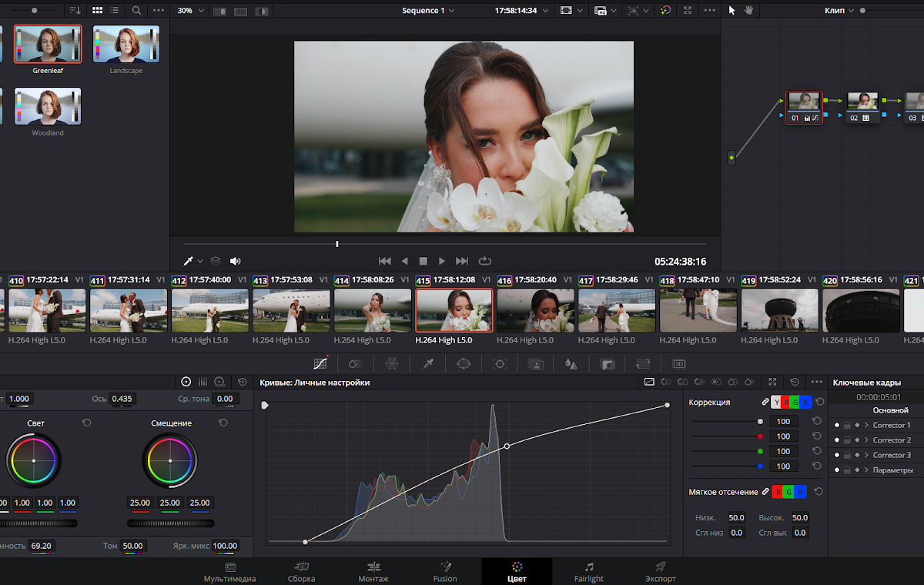
Task: Open the Magic Mask palette
Action: pyautogui.click(x=536, y=363)
